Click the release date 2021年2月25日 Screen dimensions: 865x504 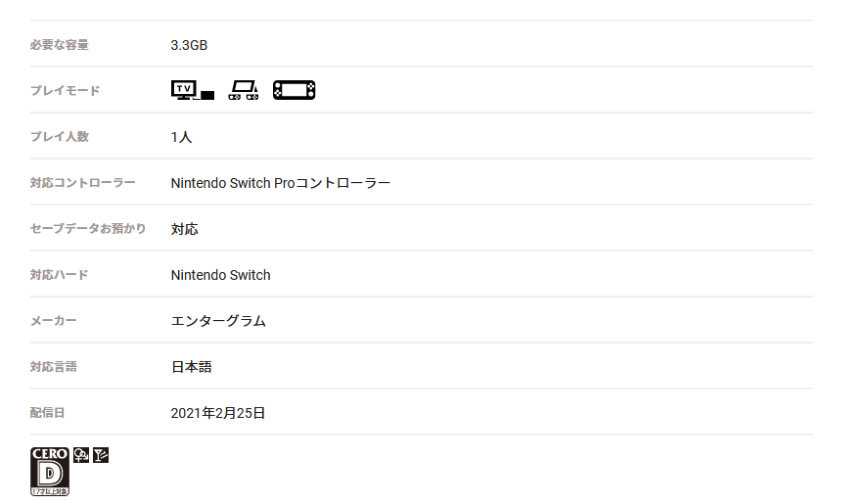pyautogui.click(x=217, y=413)
